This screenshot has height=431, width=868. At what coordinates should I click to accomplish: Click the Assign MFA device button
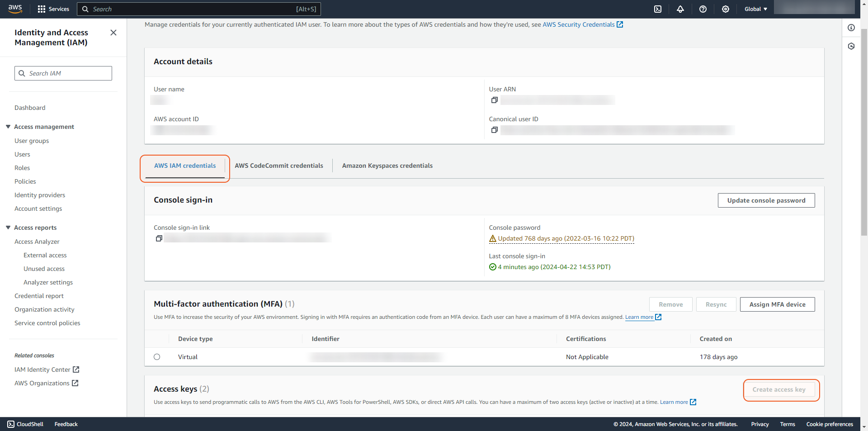pos(777,304)
